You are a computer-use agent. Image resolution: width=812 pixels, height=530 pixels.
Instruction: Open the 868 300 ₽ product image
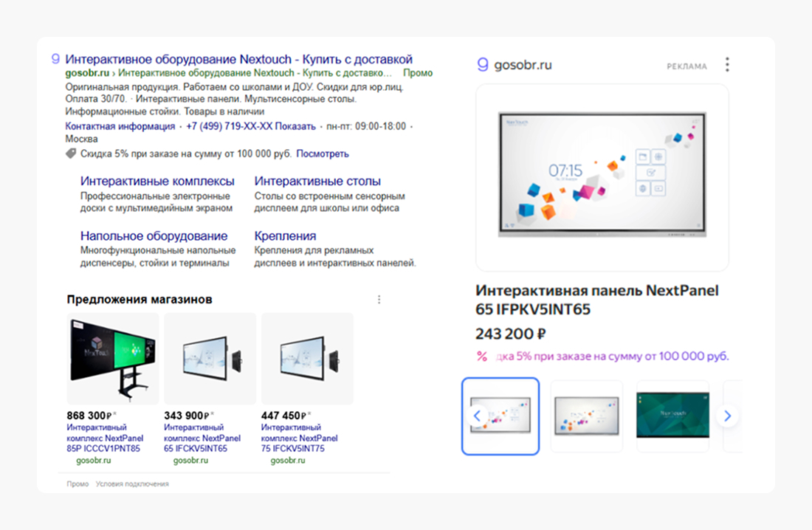[x=113, y=359]
